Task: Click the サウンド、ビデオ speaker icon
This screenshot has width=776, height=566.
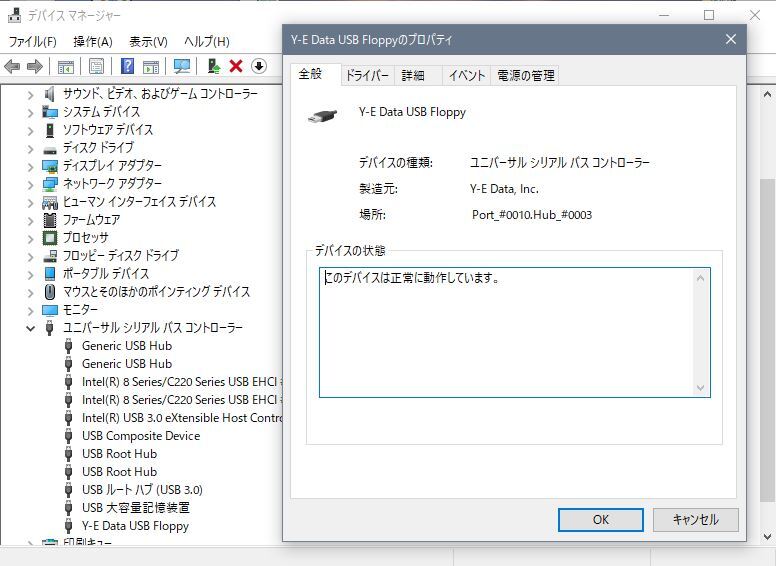Action: pyautogui.click(x=49, y=94)
